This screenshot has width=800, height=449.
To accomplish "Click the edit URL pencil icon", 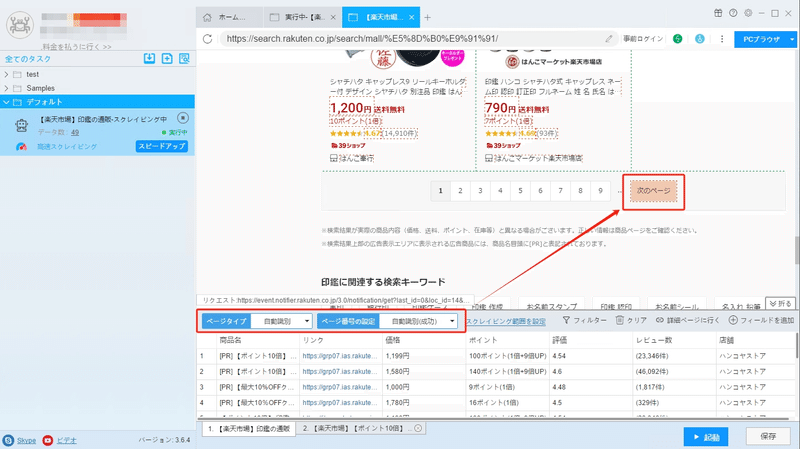I will 609,39.
